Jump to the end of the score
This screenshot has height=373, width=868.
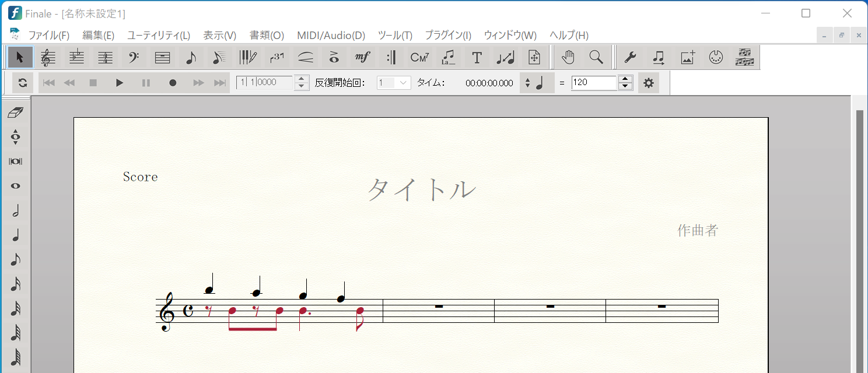[220, 83]
